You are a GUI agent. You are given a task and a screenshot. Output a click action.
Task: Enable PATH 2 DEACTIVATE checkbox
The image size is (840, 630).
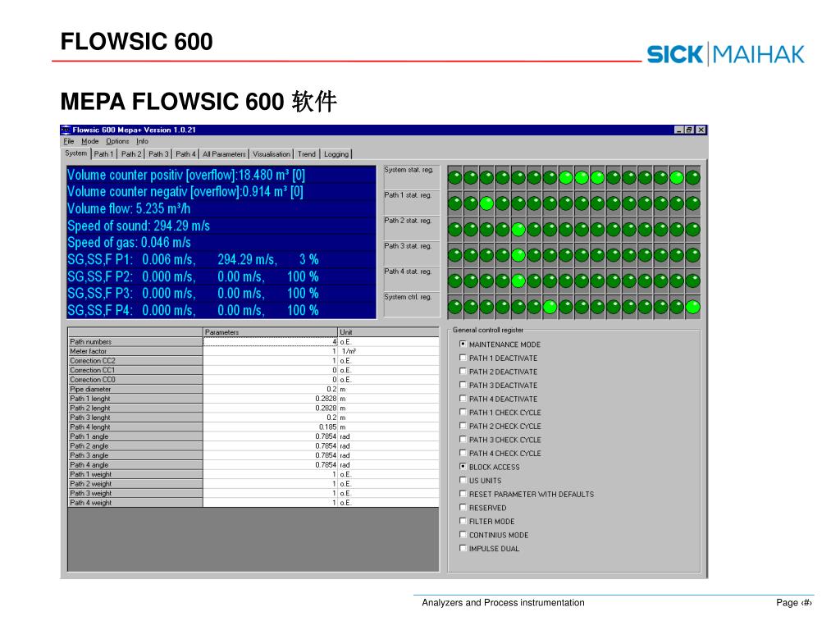tap(463, 372)
